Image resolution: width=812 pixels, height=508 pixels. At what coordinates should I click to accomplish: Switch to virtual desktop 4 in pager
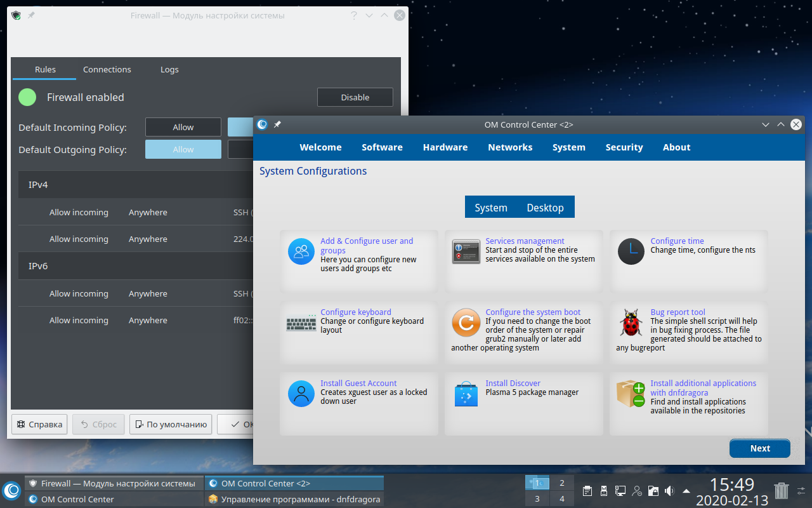click(x=562, y=499)
